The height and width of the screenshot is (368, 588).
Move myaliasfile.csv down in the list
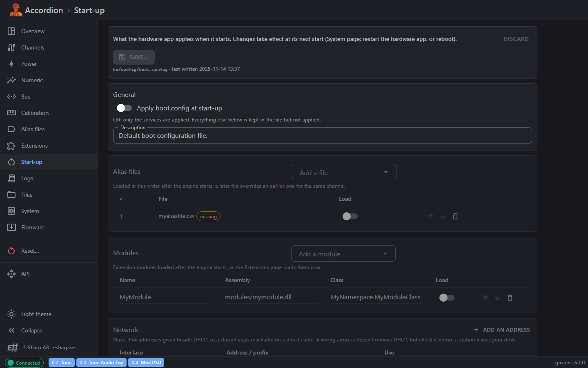coord(443,216)
